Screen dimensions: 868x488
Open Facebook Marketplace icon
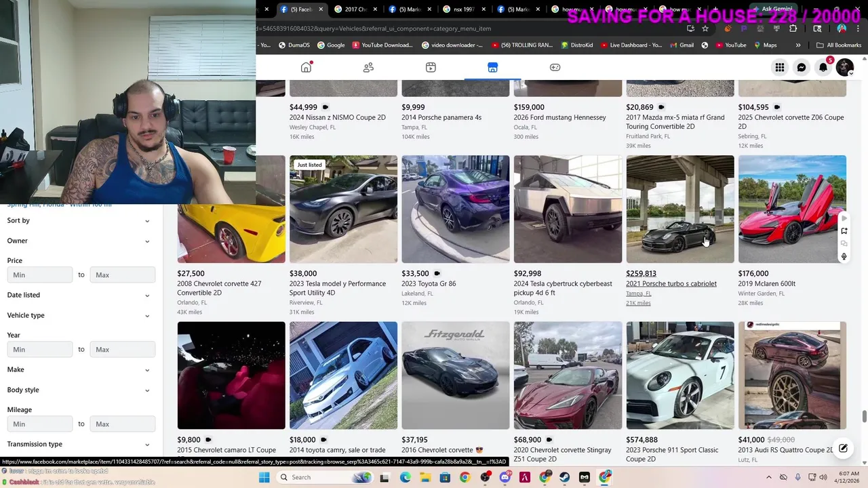[492, 67]
